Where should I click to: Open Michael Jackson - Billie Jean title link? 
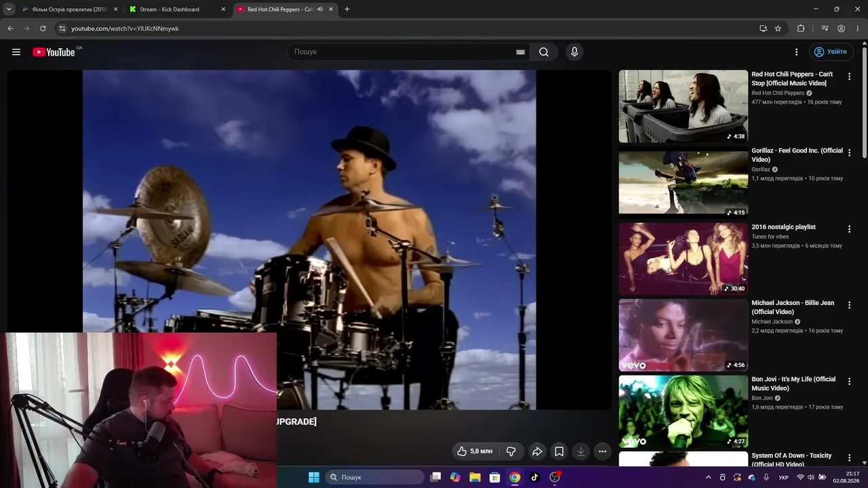coord(793,307)
